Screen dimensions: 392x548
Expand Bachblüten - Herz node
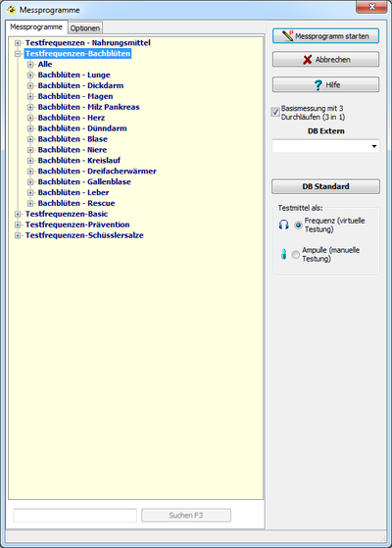click(30, 118)
